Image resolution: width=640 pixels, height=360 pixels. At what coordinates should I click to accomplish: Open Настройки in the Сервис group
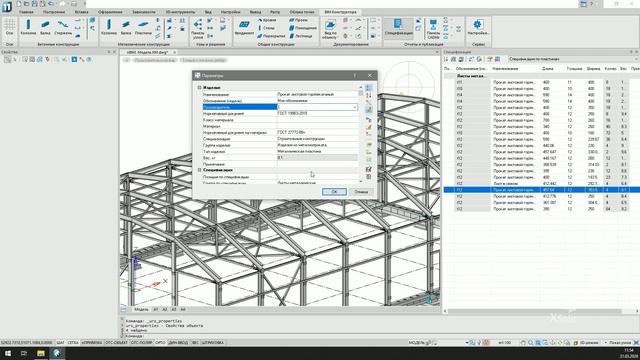click(x=478, y=27)
